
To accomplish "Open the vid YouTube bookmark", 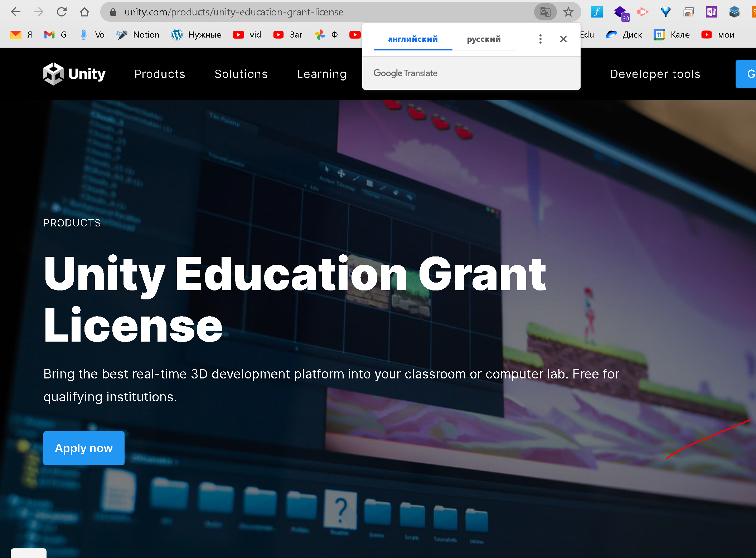I will [x=247, y=35].
